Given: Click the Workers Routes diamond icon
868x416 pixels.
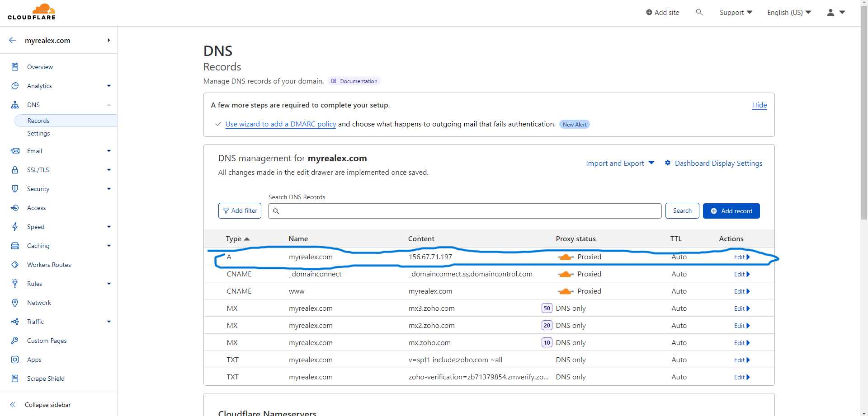Looking at the screenshot, I should point(15,265).
